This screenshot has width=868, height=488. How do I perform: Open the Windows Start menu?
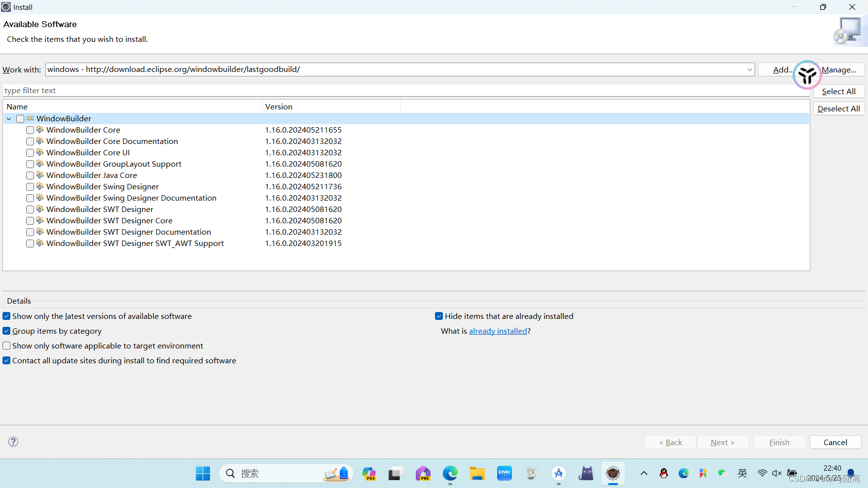click(203, 474)
